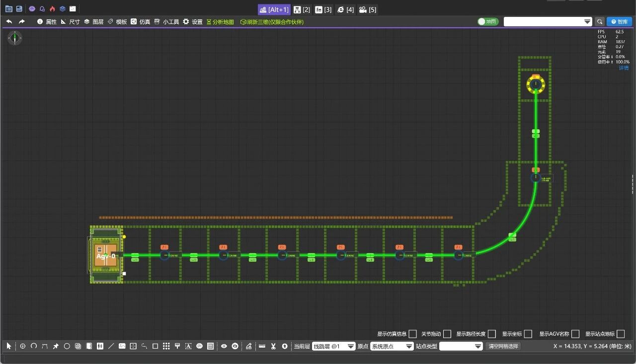Open the 属性 properties menu

(47, 22)
